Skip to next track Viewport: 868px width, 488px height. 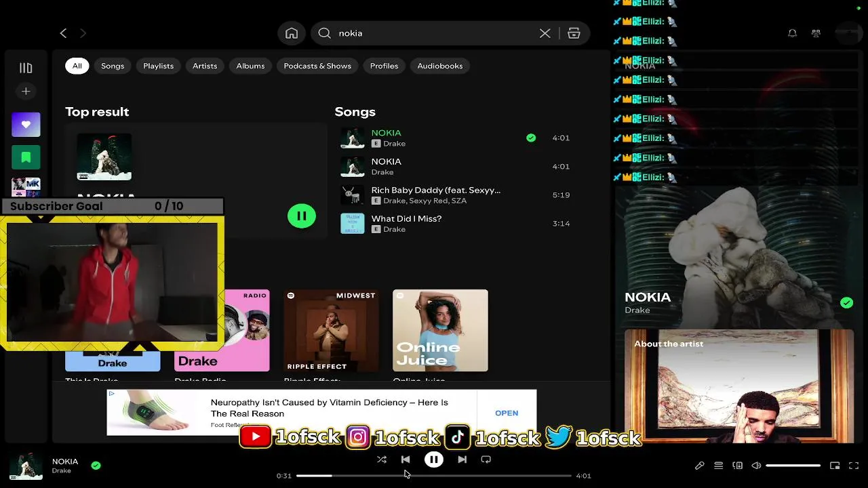(x=462, y=460)
